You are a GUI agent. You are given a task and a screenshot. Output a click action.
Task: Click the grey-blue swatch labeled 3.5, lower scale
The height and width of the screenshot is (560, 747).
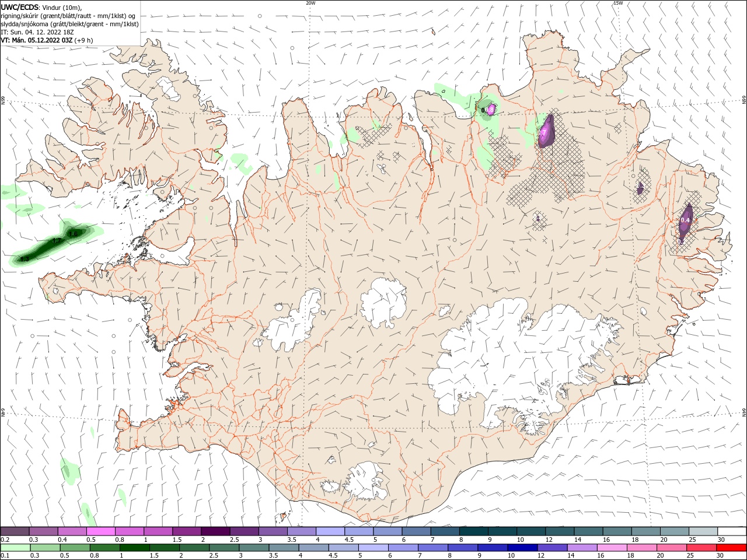coord(284,548)
